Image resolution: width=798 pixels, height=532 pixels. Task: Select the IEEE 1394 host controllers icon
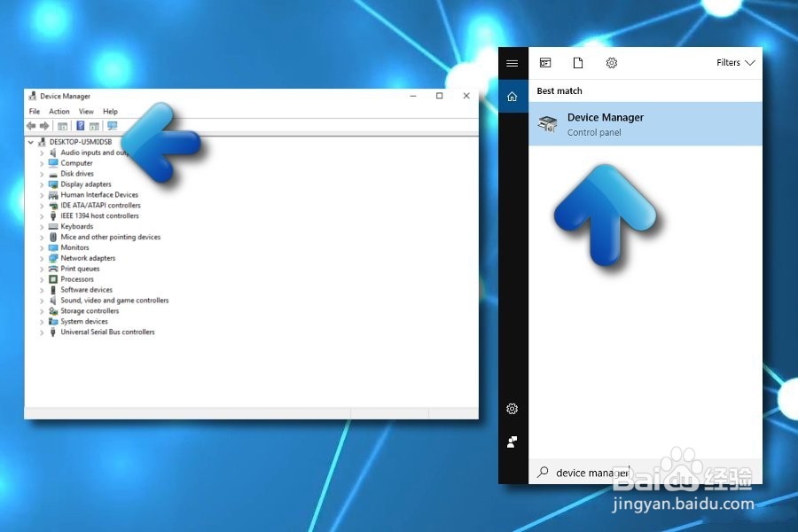pyautogui.click(x=53, y=215)
